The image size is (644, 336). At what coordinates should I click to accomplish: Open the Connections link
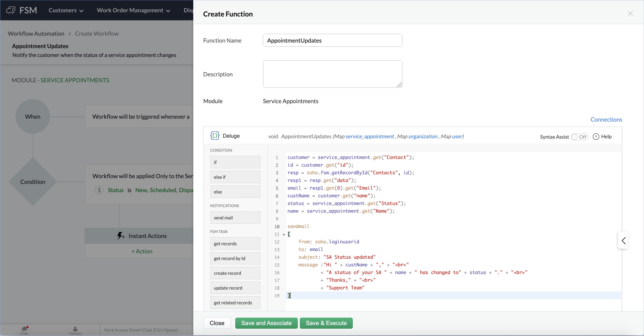pyautogui.click(x=606, y=119)
